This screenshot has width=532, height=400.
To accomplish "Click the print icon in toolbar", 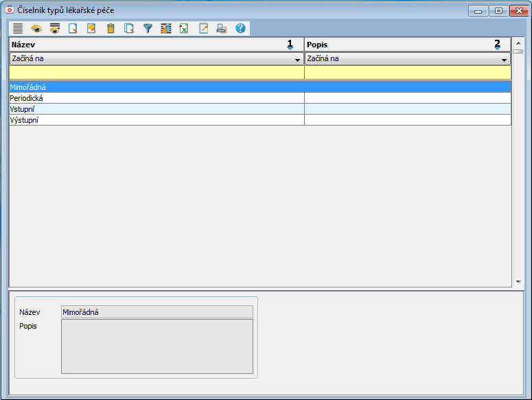I will pyautogui.click(x=221, y=29).
